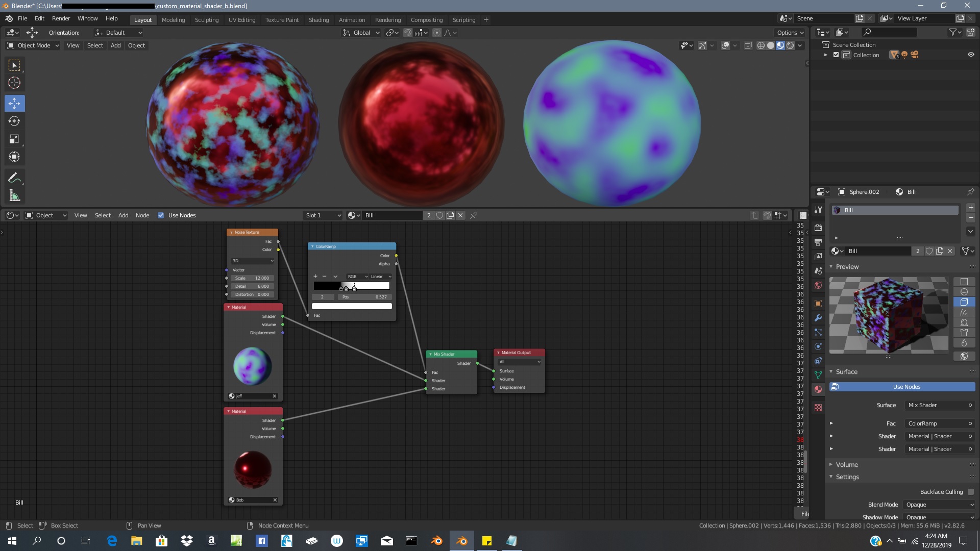The height and width of the screenshot is (551, 980).
Task: Uncheck the Collection exclude checkbox
Action: (836, 55)
